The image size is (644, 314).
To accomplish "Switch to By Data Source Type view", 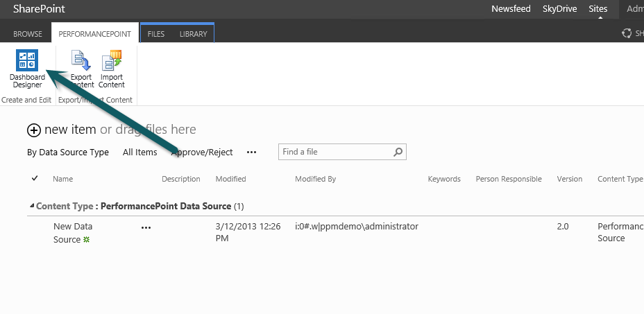I will pos(68,152).
